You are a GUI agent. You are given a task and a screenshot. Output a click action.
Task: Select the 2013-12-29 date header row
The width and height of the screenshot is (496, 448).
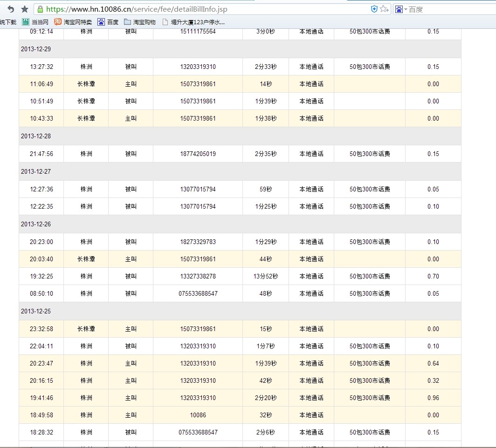[240, 49]
